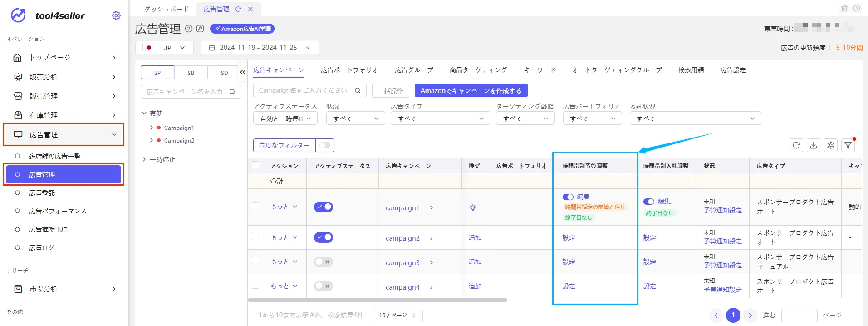Click the 在庫管理 sidebar icon

pos(18,115)
